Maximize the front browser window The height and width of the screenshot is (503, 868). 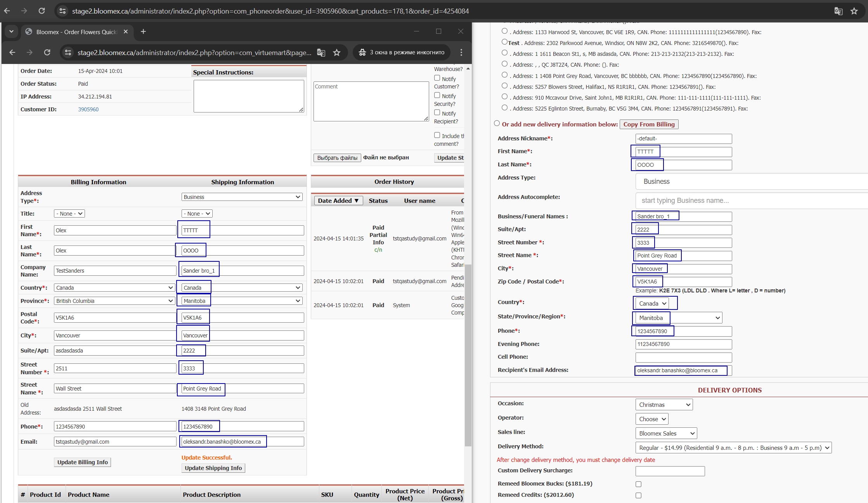(x=438, y=31)
